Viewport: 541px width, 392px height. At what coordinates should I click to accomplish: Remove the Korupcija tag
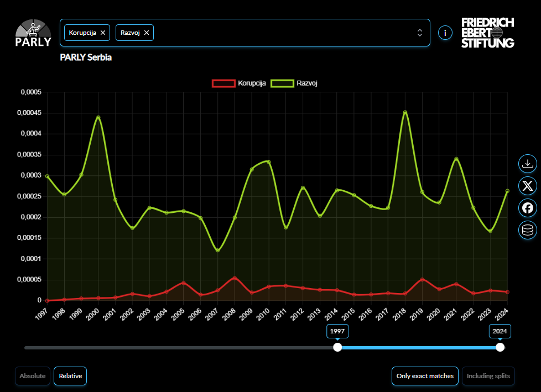(103, 33)
